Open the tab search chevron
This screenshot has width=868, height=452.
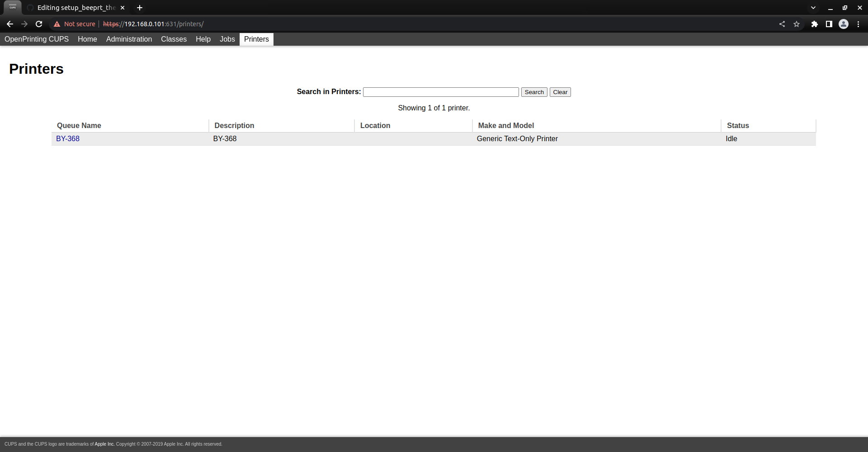tap(813, 8)
